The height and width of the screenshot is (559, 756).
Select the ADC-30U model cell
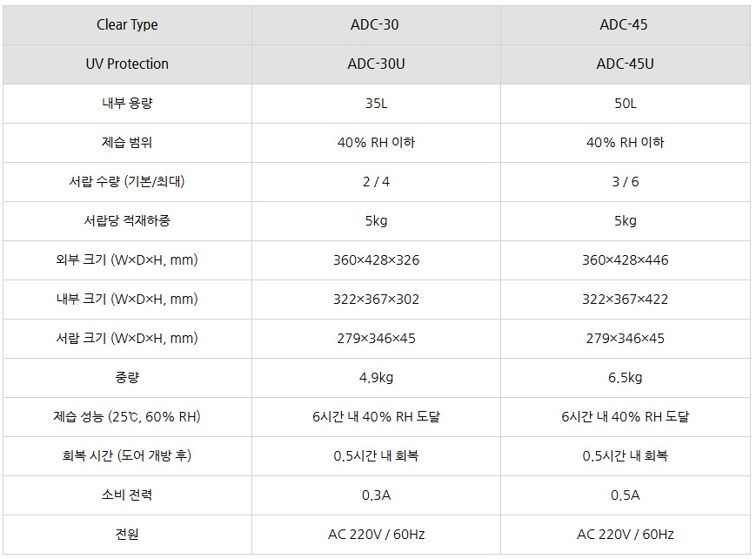[376, 64]
